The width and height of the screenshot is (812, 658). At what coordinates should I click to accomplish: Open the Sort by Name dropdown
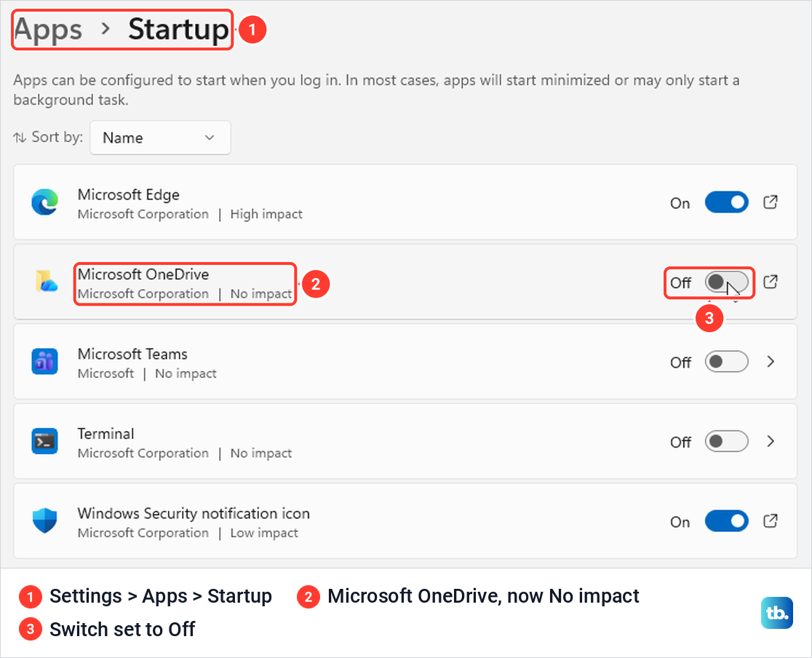tap(160, 138)
